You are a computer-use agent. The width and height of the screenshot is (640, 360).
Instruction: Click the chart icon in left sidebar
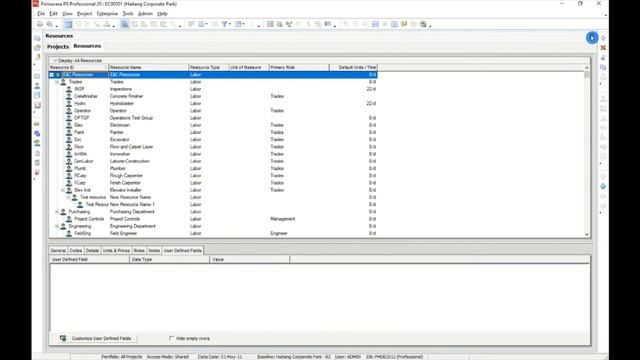pos(37,105)
